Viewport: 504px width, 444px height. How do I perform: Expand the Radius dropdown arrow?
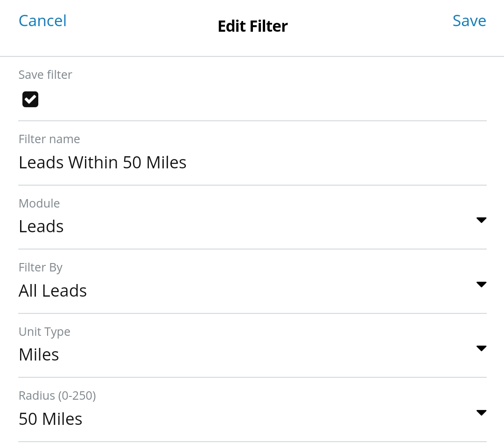481,413
